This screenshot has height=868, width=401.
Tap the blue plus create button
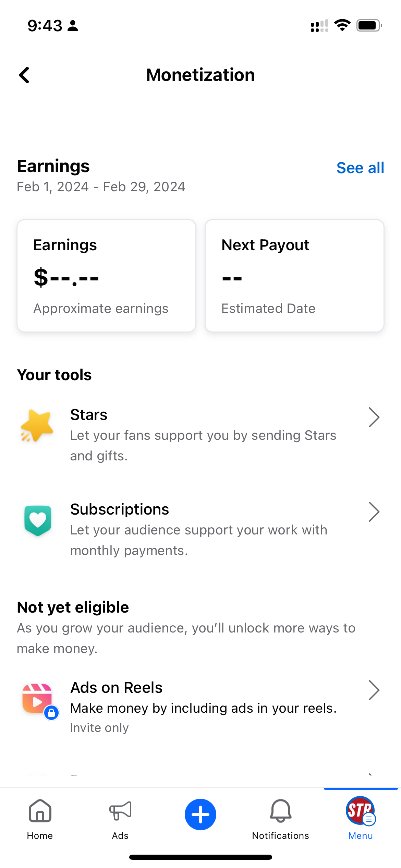(200, 814)
